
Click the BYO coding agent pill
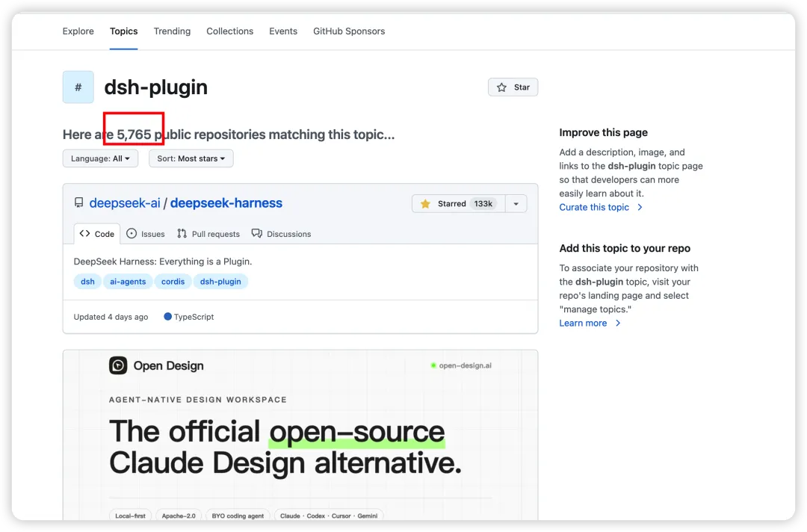point(238,516)
